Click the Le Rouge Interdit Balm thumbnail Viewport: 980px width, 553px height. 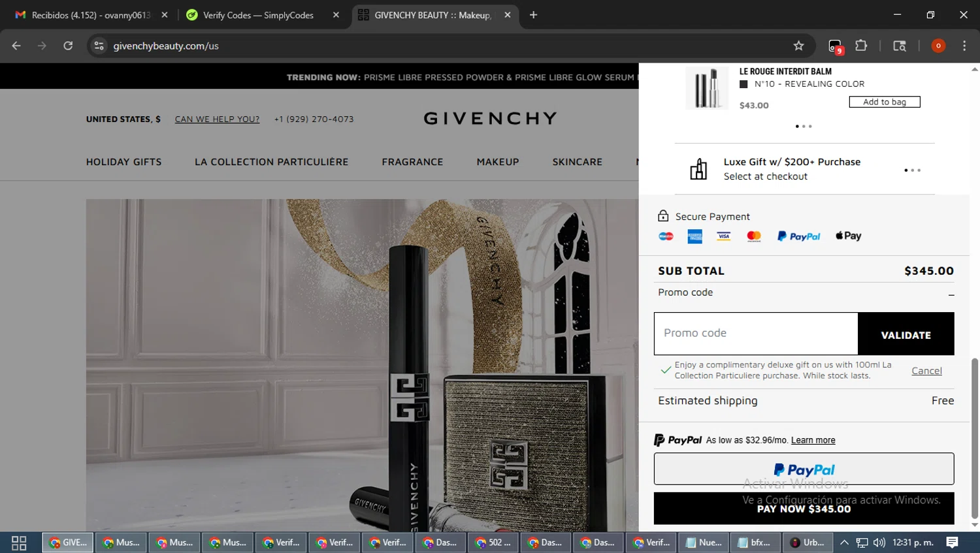(706, 88)
